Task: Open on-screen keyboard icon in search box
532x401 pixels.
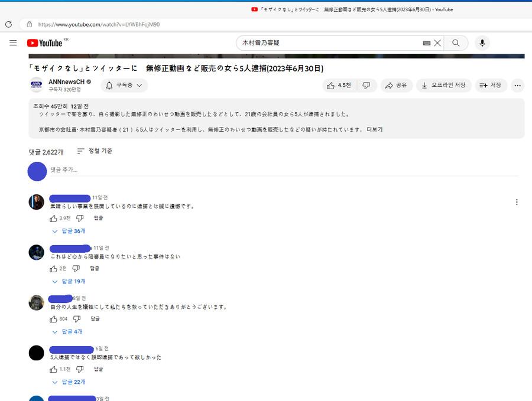Action: tap(426, 43)
